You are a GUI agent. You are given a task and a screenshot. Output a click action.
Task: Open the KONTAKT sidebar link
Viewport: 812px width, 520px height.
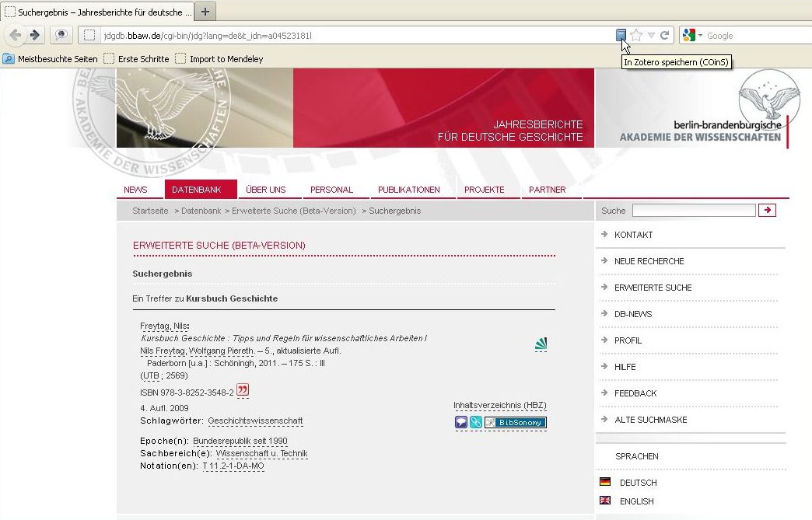point(633,235)
